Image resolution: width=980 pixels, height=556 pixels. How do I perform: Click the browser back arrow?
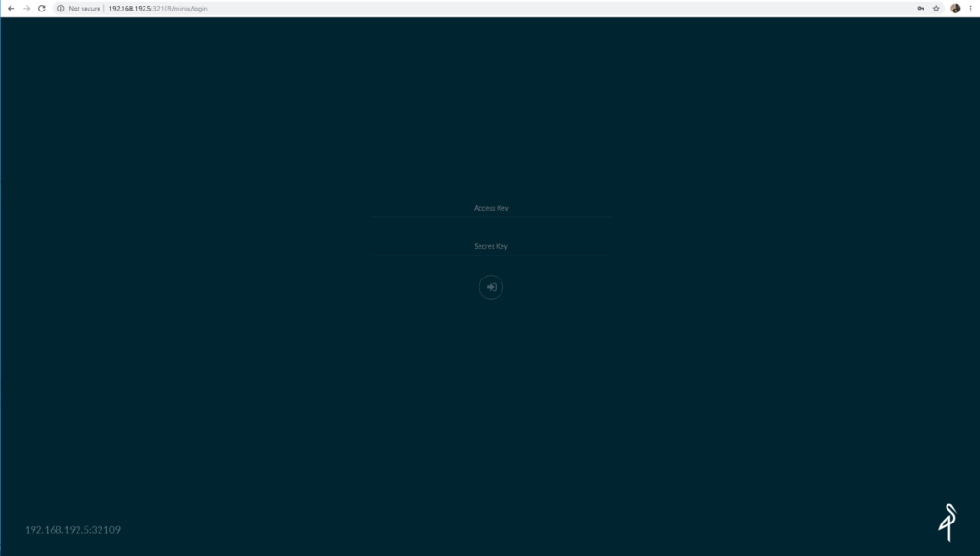pos(11,8)
